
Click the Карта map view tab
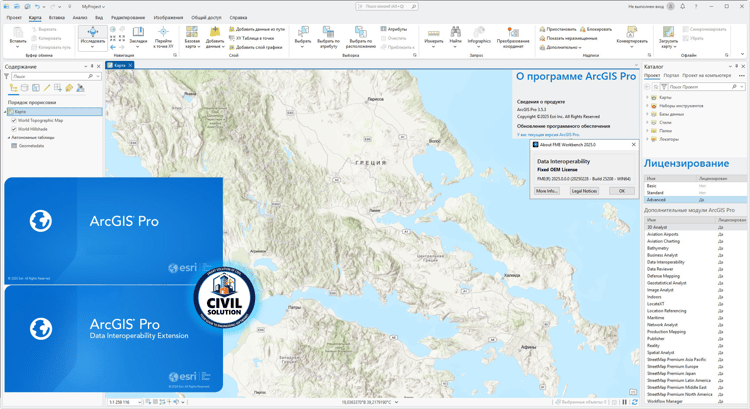(119, 65)
